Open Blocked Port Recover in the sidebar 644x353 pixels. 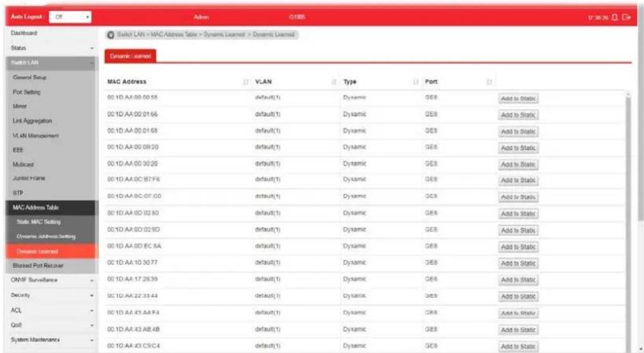38,265
